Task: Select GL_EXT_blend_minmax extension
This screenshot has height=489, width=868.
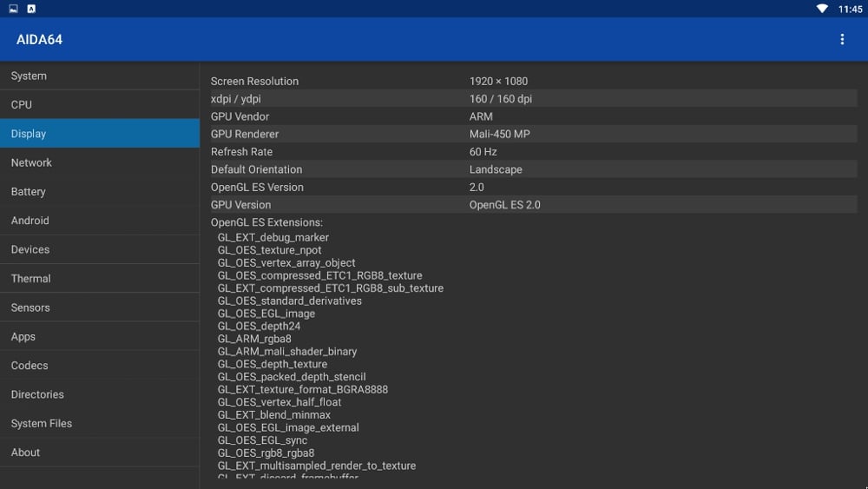Action: (x=274, y=415)
